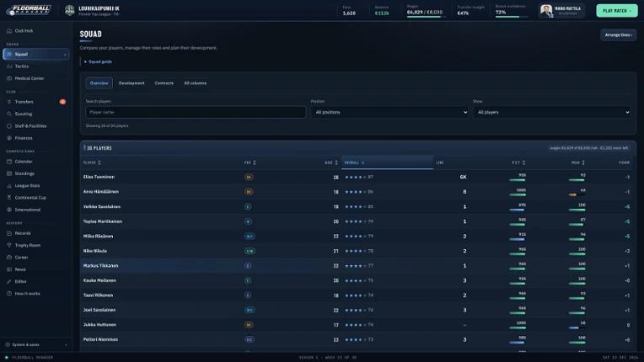644x362 pixels.
Task: Open Continental Cup trophy icon
Action: click(9, 198)
